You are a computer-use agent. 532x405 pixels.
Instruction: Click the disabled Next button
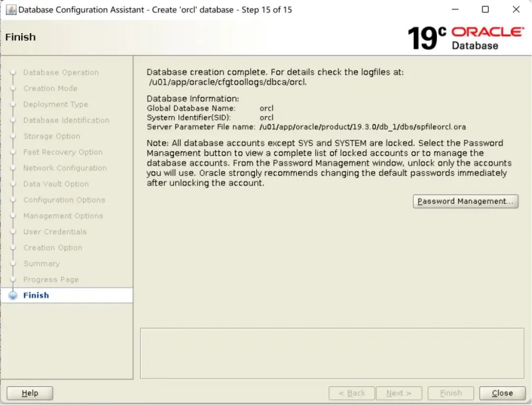click(x=399, y=393)
